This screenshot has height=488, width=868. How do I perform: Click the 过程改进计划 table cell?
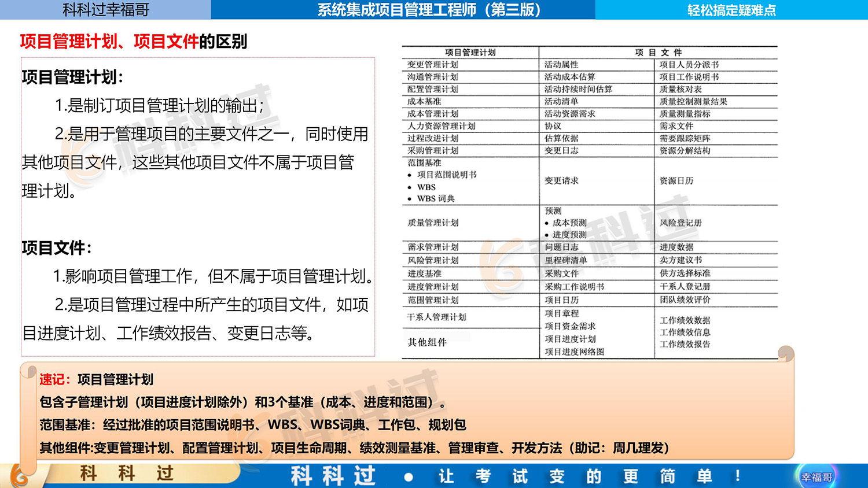pyautogui.click(x=432, y=138)
